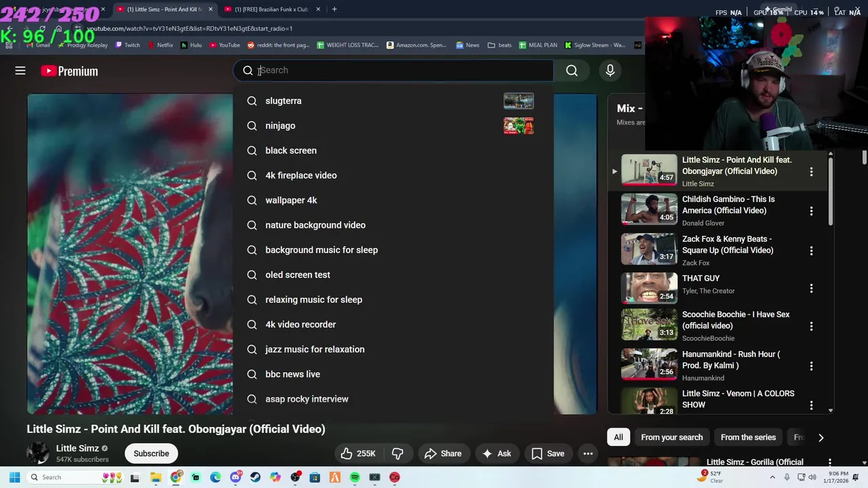Select the 'All' filter chip
868x488 pixels.
pyautogui.click(x=618, y=437)
